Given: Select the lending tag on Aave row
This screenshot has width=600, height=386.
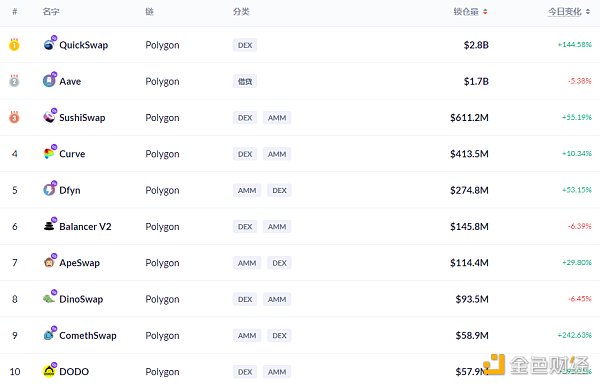Looking at the screenshot, I should coord(245,81).
